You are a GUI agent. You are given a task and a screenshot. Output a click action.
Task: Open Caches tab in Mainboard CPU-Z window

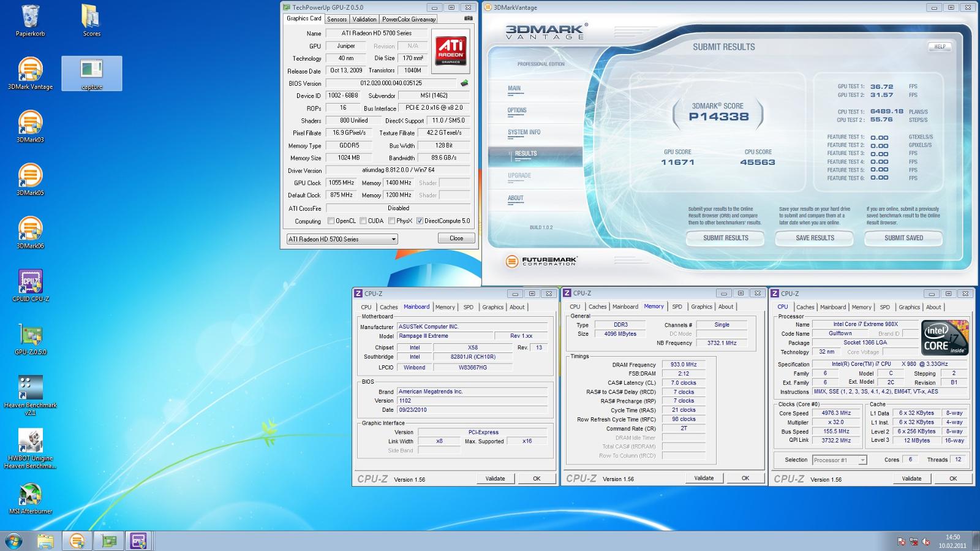pos(388,307)
